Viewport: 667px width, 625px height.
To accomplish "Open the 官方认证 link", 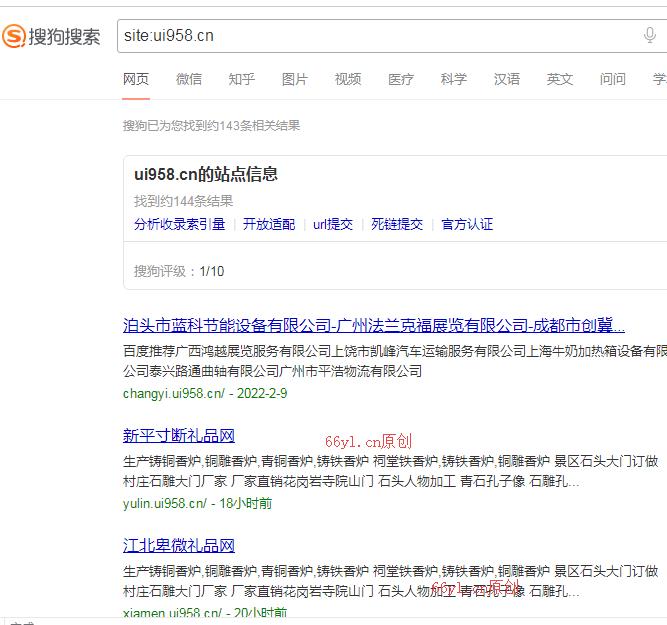I will 467,224.
